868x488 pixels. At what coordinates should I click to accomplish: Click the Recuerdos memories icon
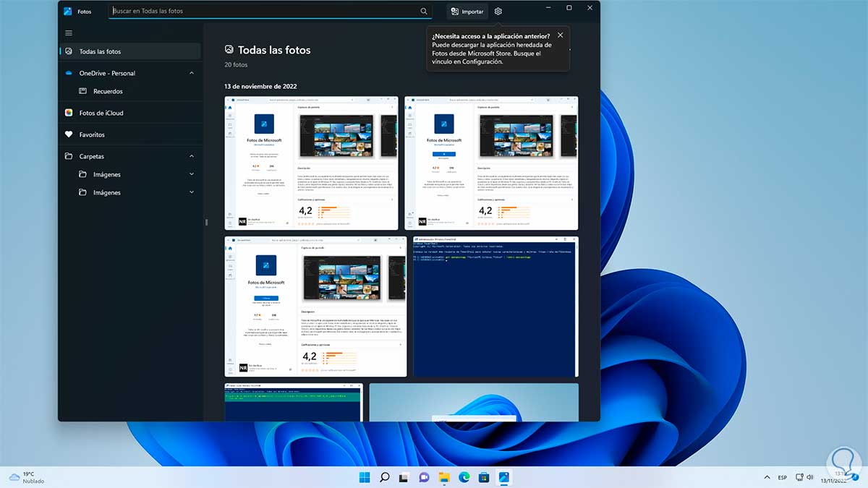click(82, 91)
